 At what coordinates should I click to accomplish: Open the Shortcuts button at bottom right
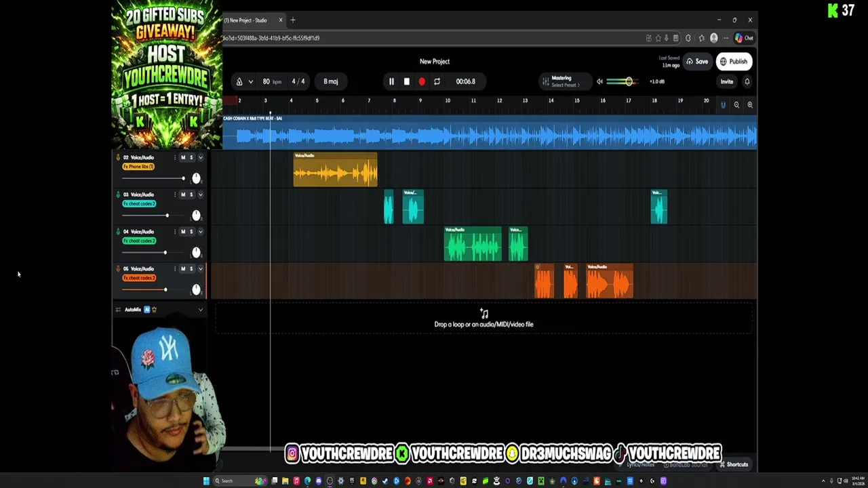[733, 465]
